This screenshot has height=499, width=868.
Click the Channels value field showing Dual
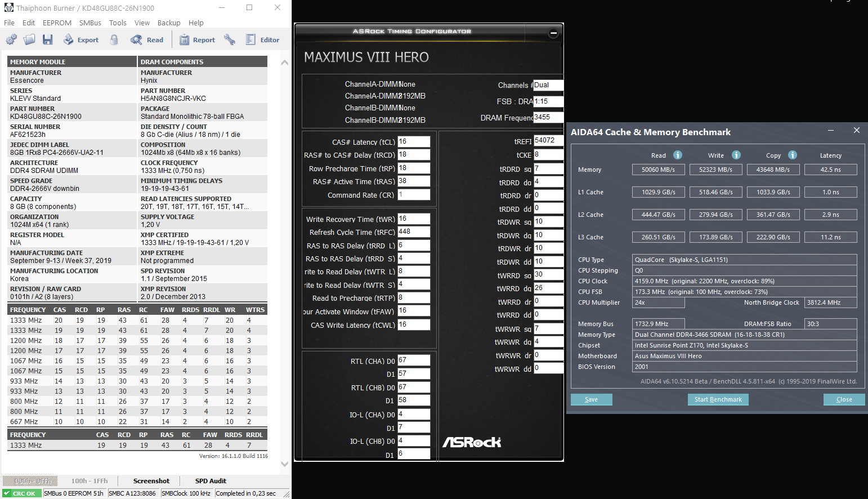548,85
